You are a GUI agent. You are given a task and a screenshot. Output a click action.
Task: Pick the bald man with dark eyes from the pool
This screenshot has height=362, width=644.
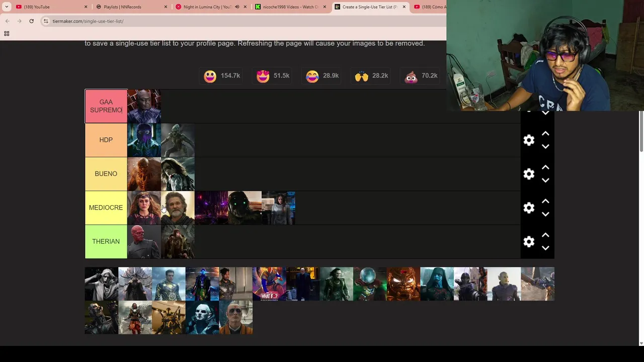click(235, 318)
